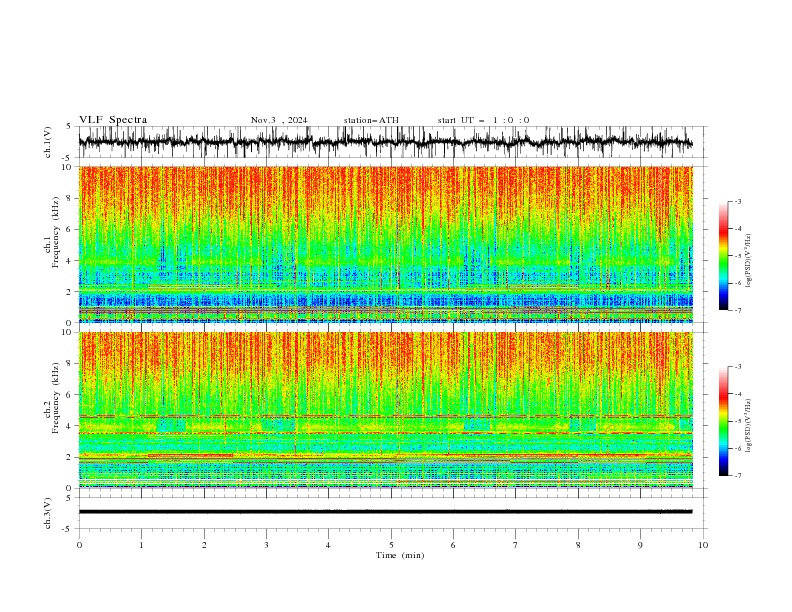
Task: Click the time axis tick label '8'
Action: 578,545
